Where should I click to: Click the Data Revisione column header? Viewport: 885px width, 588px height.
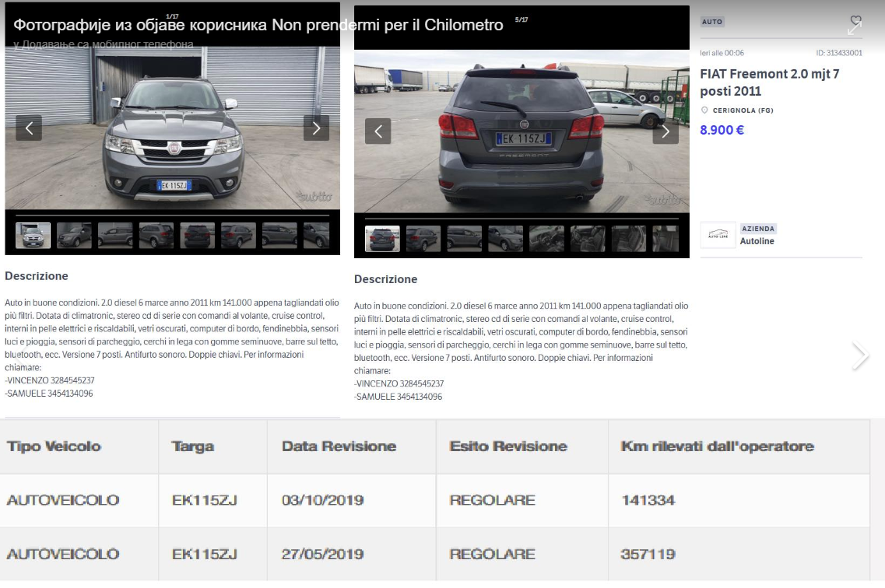pyautogui.click(x=339, y=446)
